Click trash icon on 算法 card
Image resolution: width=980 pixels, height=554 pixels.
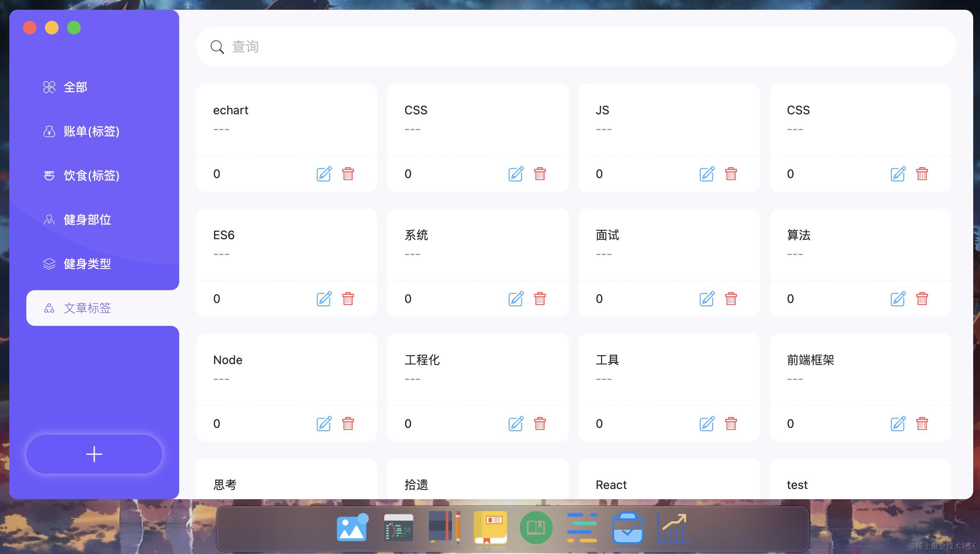click(x=922, y=299)
